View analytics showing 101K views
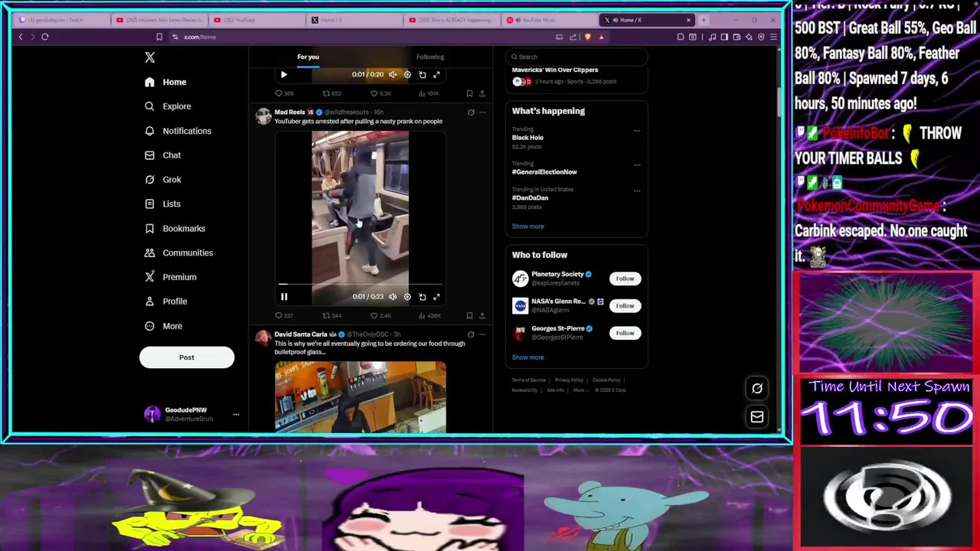The image size is (980, 551). [430, 93]
